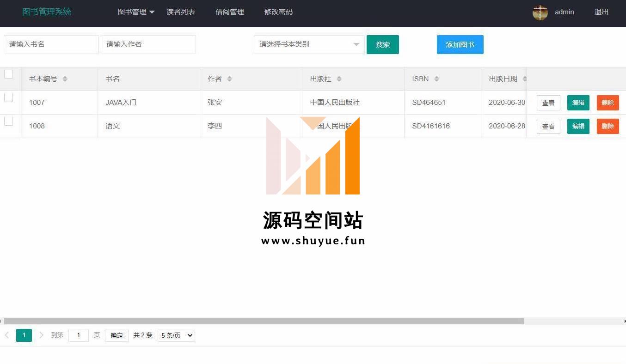View details of JAVA入门 with 查看
Screen dimensions: 626x364
tap(548, 103)
